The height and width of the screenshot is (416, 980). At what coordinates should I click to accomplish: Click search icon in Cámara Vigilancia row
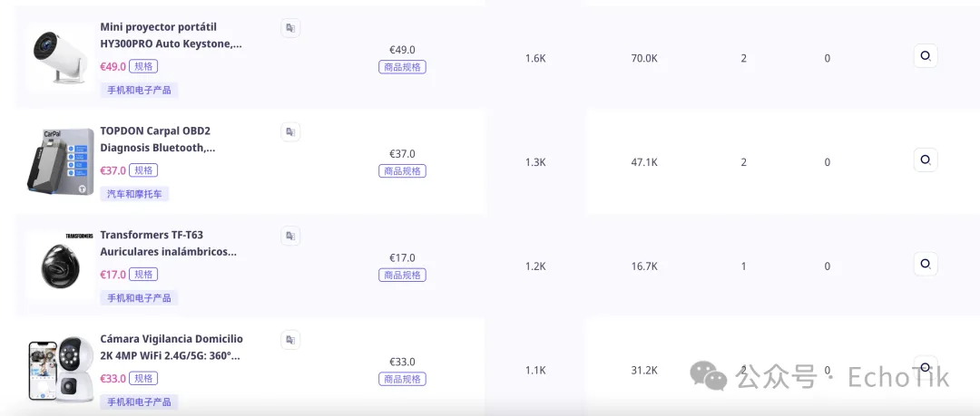[x=925, y=367]
